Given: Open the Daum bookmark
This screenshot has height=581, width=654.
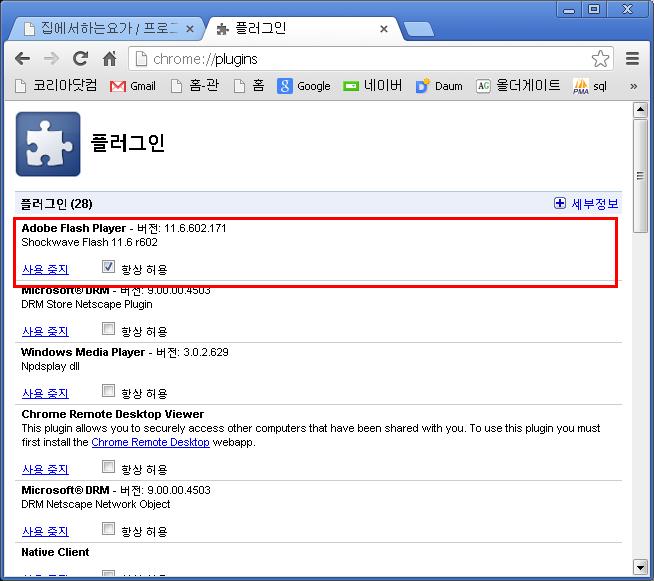Looking at the screenshot, I should point(439,86).
